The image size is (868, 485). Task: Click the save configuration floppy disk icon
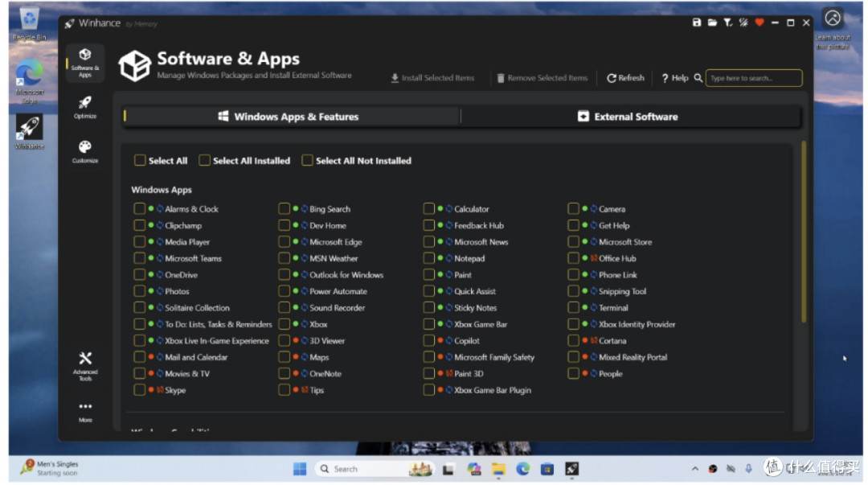(x=697, y=23)
